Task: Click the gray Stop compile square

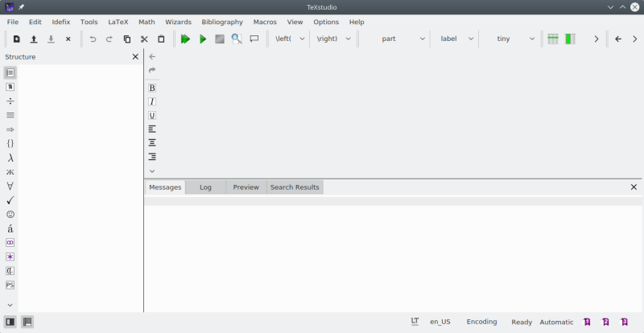Action: click(220, 39)
